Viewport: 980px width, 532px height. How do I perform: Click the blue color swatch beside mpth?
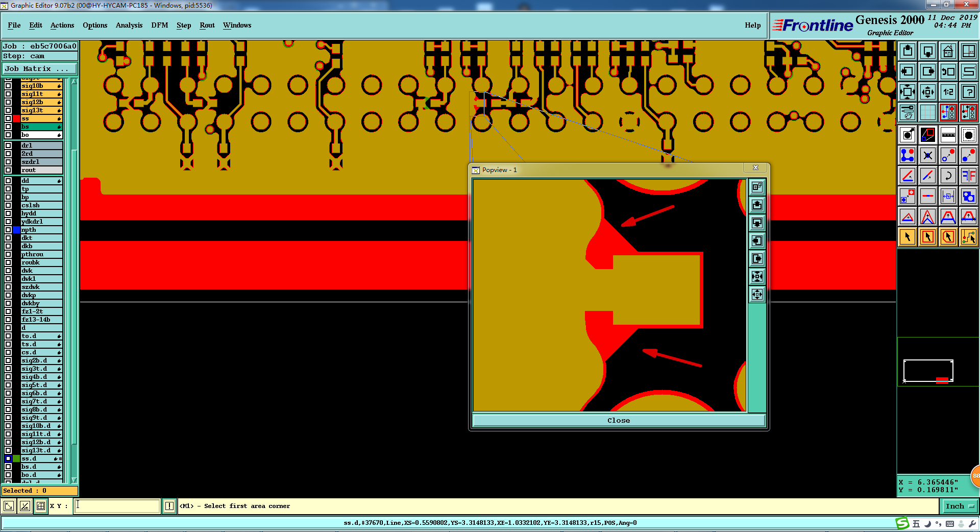pyautogui.click(x=16, y=230)
